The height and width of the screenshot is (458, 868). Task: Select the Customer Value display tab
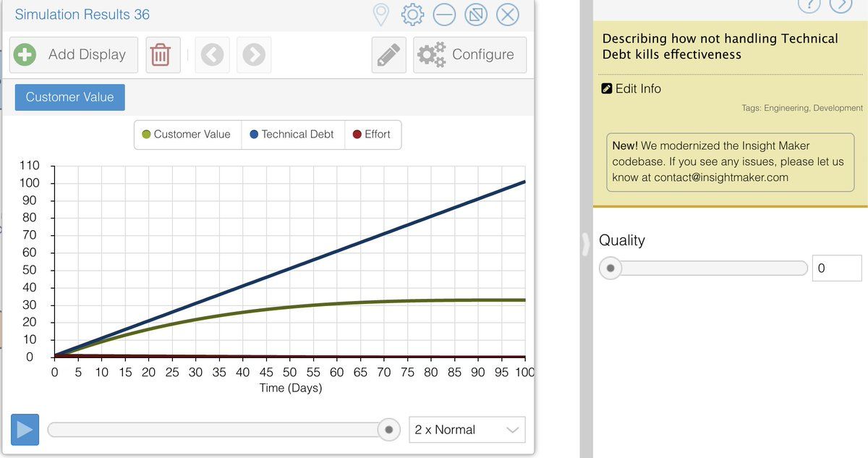point(69,98)
